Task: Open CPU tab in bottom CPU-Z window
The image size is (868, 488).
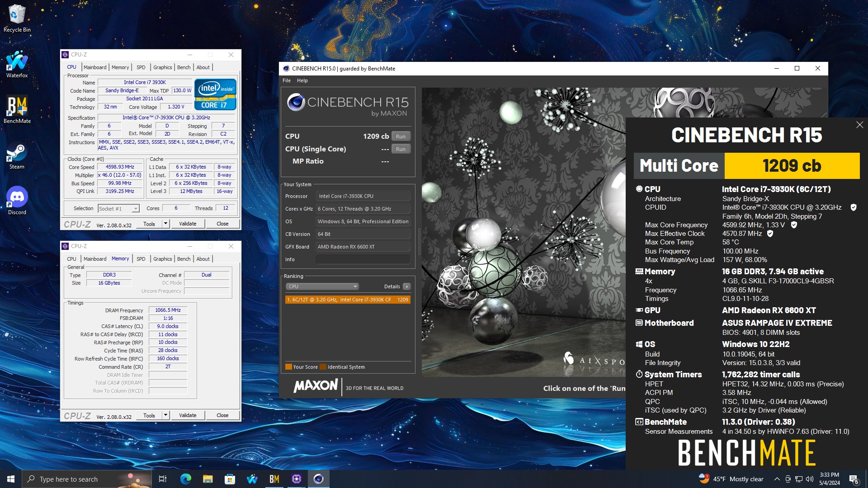Action: 71,259
